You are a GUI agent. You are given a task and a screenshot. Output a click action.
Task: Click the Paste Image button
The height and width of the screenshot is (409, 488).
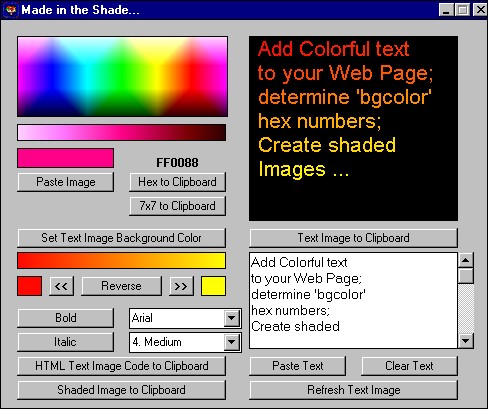pos(65,182)
